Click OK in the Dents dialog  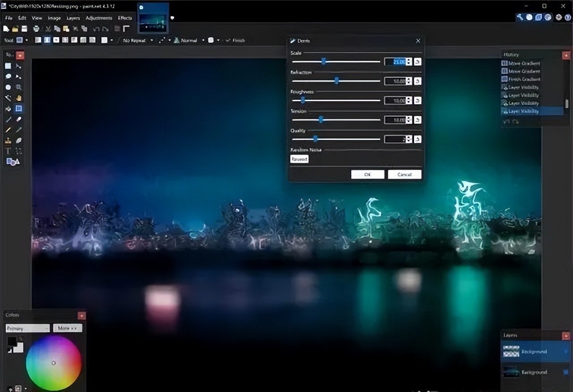[368, 175]
